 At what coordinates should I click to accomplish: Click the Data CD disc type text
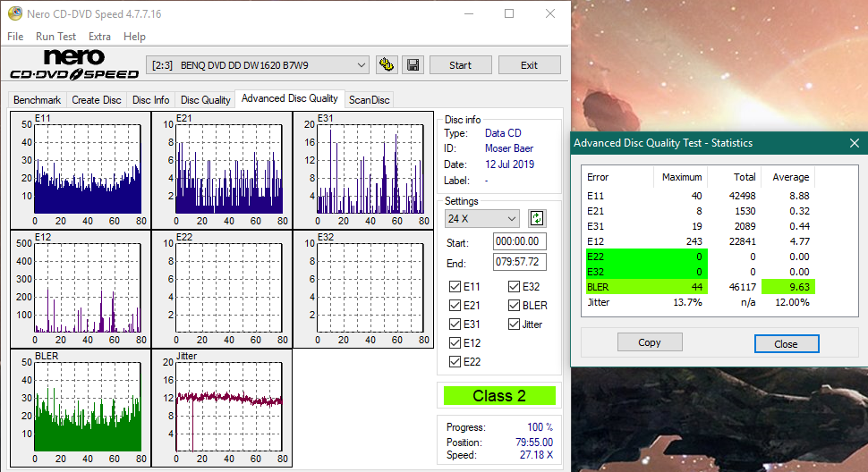pyautogui.click(x=503, y=133)
